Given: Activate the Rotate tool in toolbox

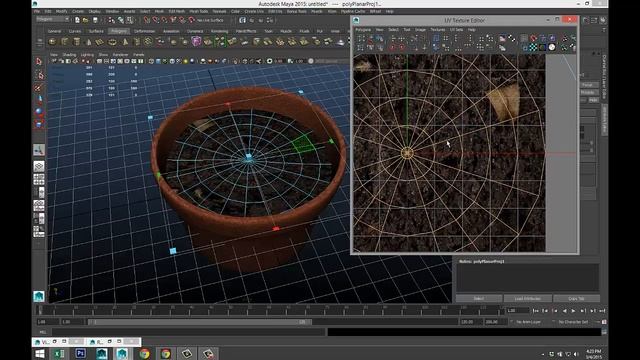Looking at the screenshot, I should [x=39, y=111].
